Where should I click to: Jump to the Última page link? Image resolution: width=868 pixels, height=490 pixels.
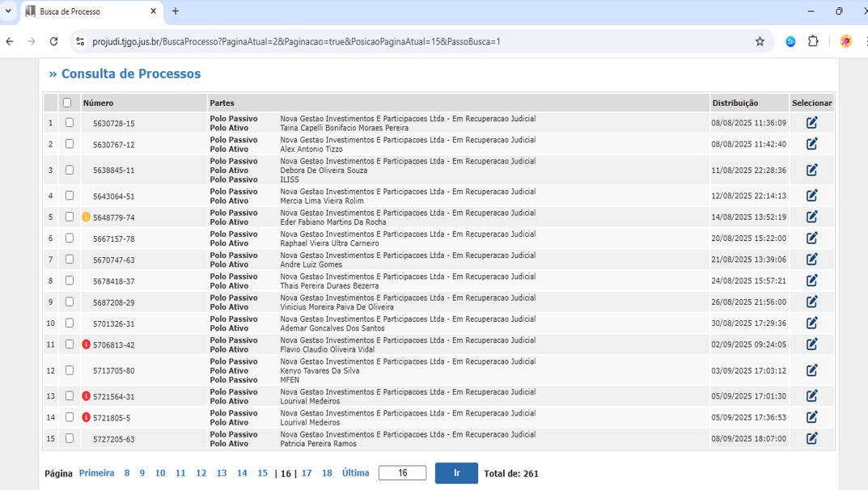pyautogui.click(x=355, y=473)
